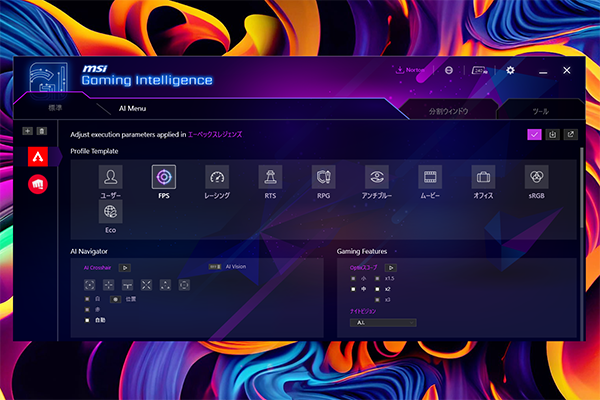This screenshot has height=400, width=600.
Task: Select the レーシング racing profile icon
Action: click(217, 178)
